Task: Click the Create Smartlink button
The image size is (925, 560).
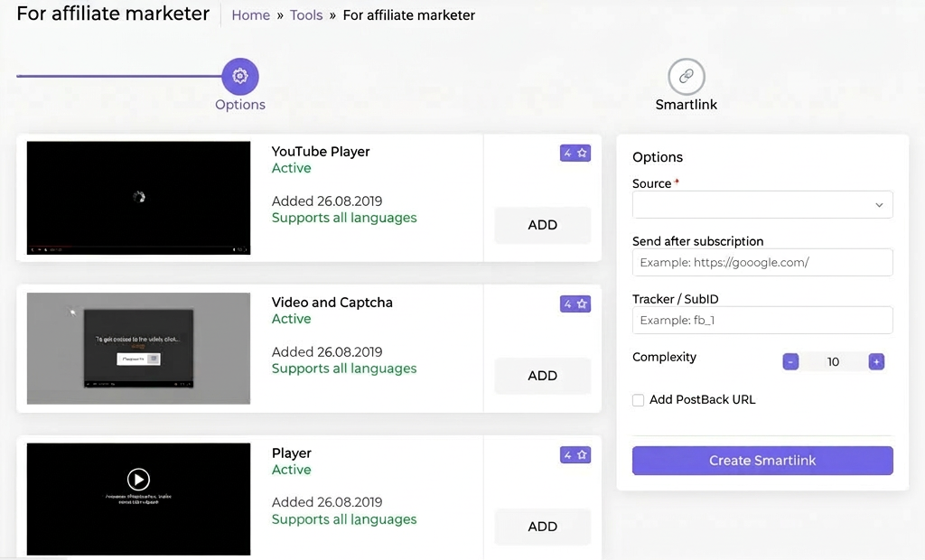Action: click(x=762, y=461)
